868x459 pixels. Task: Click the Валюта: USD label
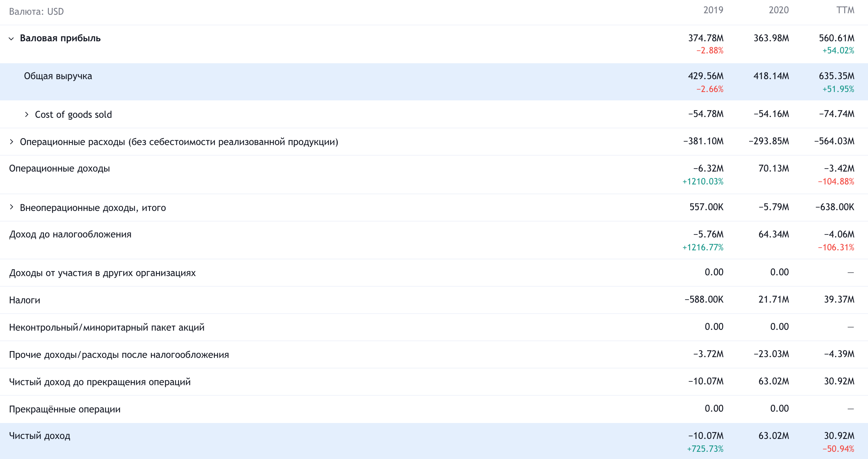[x=36, y=12]
